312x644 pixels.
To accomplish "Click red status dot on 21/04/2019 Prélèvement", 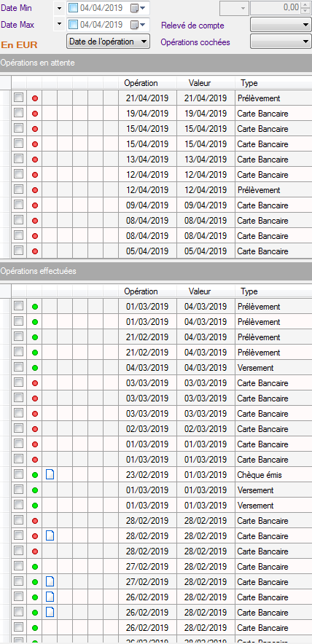I will 35,98.
